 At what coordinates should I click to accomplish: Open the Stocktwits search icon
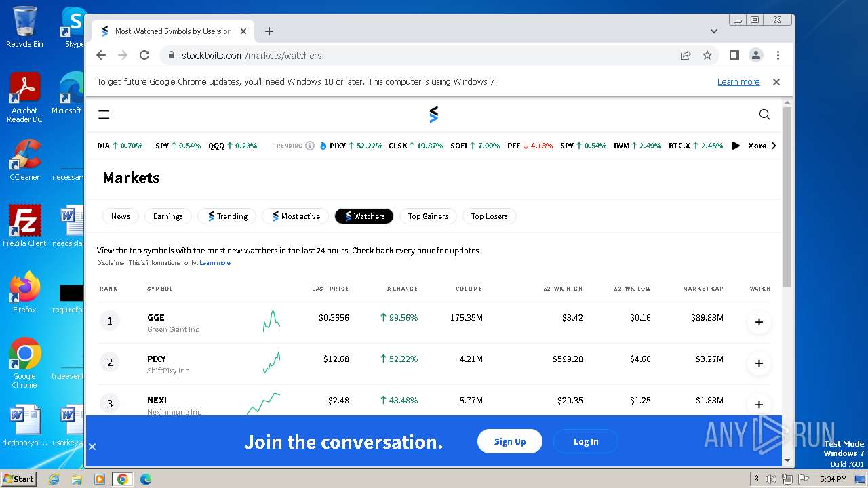[x=765, y=115]
